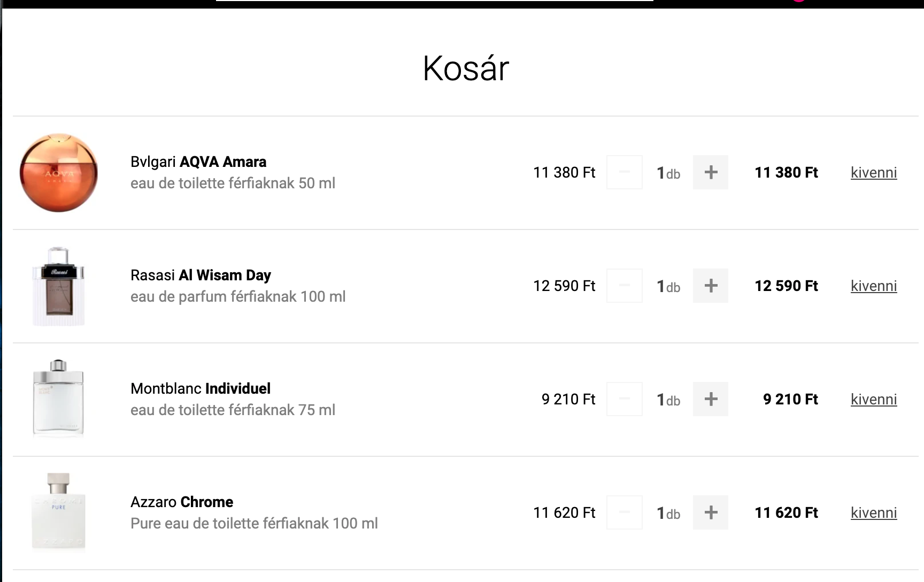This screenshot has height=582, width=924.
Task: Increase quantity of Azzaro Chrome
Action: pos(711,512)
